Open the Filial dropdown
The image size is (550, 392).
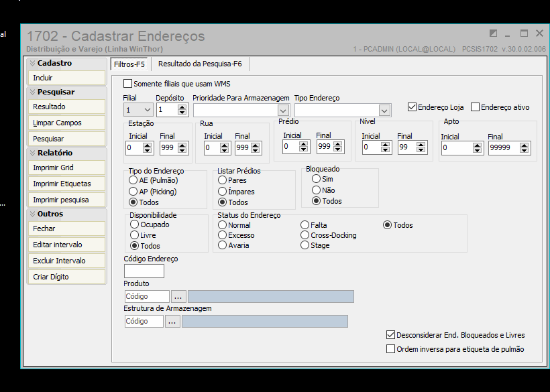tap(148, 110)
